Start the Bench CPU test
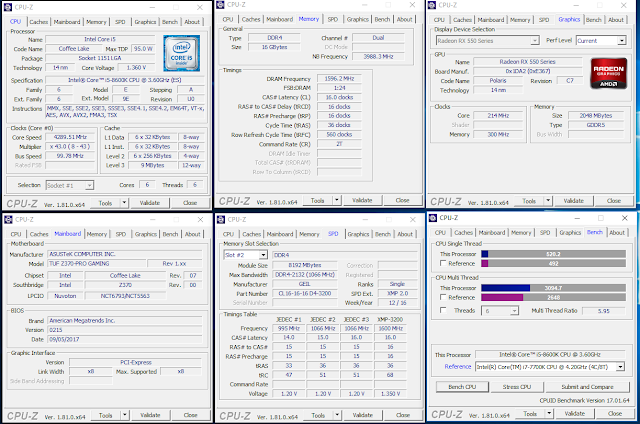 (462, 387)
